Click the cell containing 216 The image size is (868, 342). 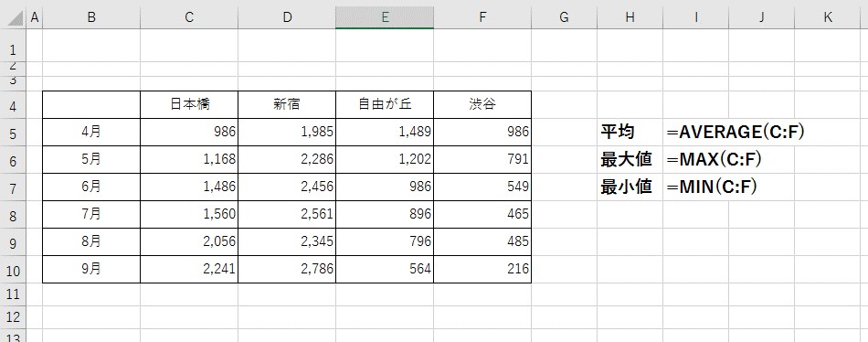point(482,270)
